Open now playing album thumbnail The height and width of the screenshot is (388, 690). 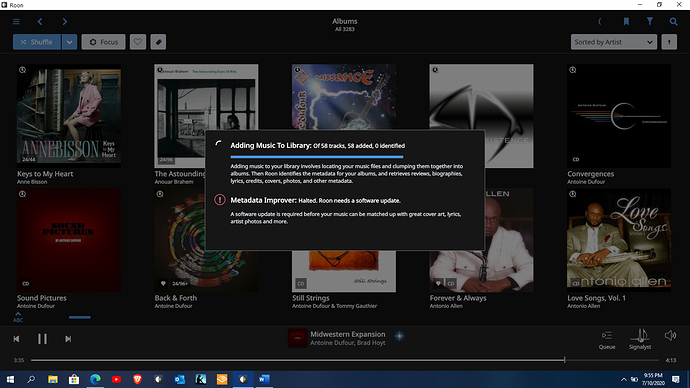pyautogui.click(x=297, y=338)
